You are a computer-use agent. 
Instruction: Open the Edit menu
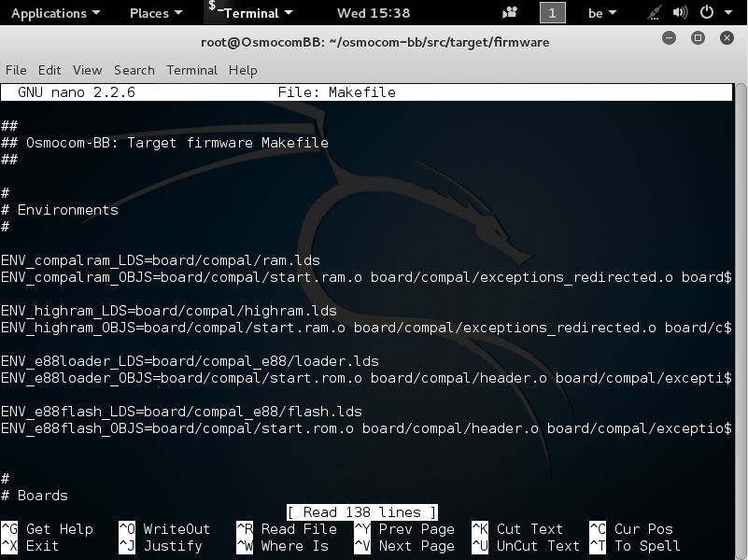coord(49,70)
